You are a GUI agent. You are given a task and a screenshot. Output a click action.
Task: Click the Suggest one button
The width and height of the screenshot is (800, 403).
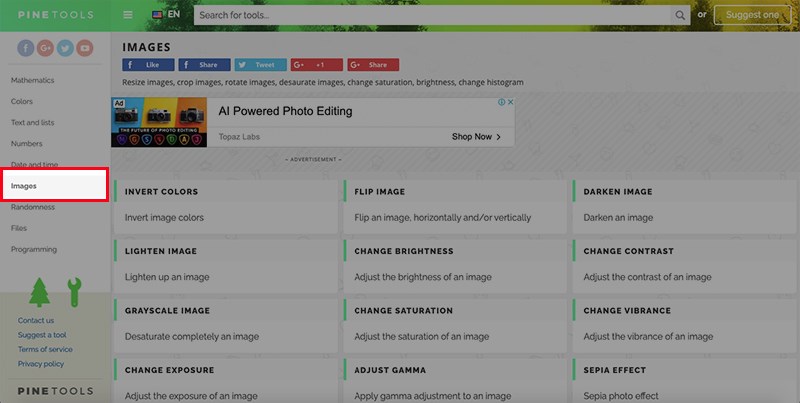tap(753, 15)
